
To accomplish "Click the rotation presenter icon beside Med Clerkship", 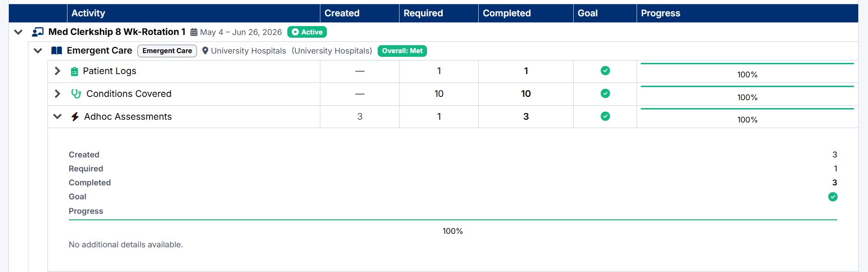I will point(38,32).
